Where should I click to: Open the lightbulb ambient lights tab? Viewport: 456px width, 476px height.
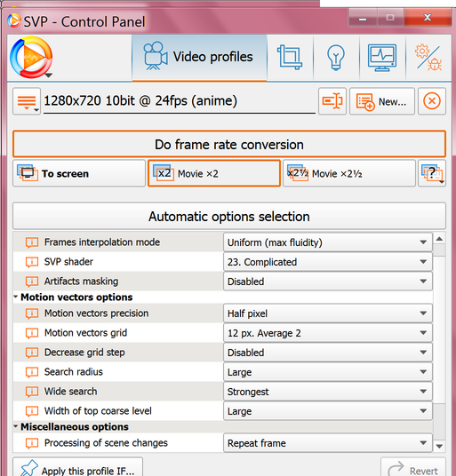point(336,58)
